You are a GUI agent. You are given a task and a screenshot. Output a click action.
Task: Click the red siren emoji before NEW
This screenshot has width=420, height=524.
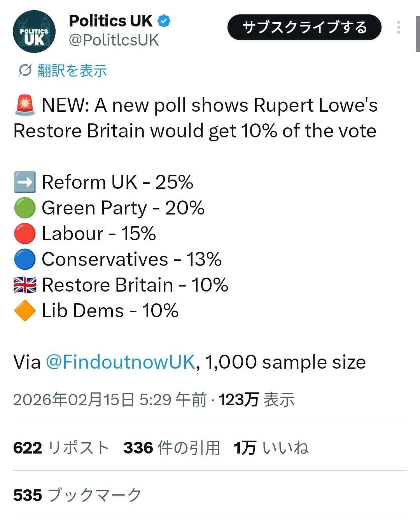25,105
